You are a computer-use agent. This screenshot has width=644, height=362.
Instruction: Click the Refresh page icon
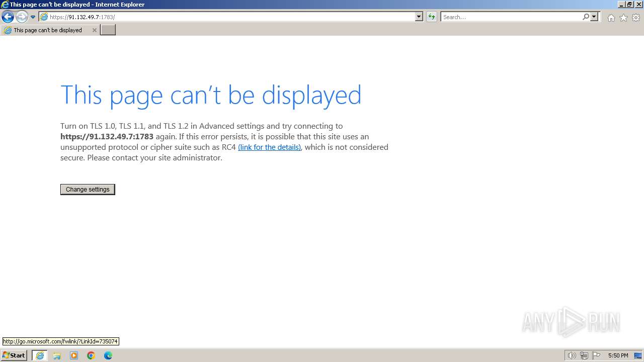431,17
